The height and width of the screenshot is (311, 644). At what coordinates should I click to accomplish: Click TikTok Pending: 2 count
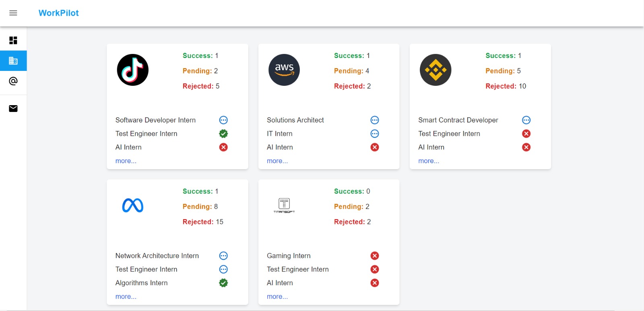pos(200,71)
